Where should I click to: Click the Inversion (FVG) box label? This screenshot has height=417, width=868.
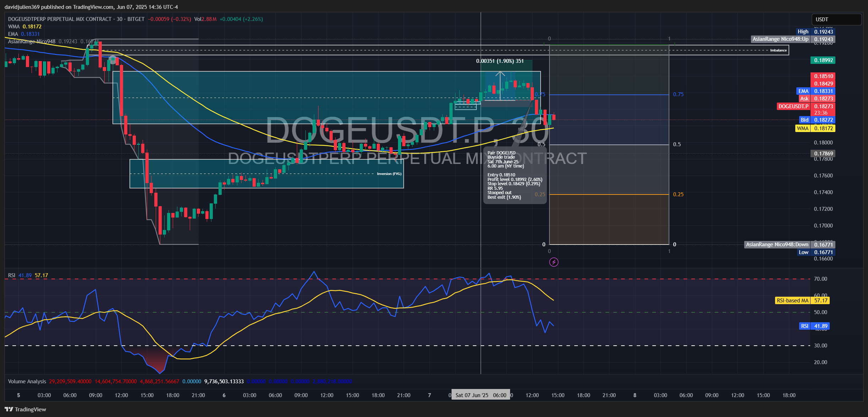coord(389,174)
